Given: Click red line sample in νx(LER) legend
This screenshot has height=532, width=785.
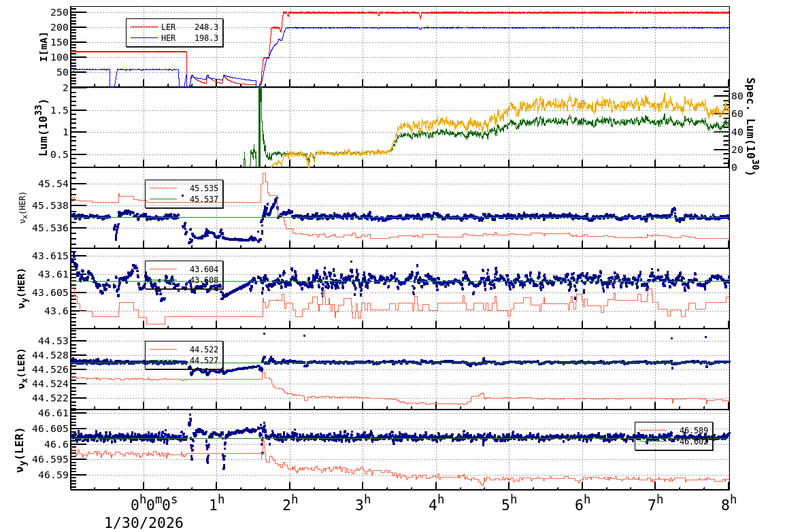Looking at the screenshot, I should tap(163, 349).
